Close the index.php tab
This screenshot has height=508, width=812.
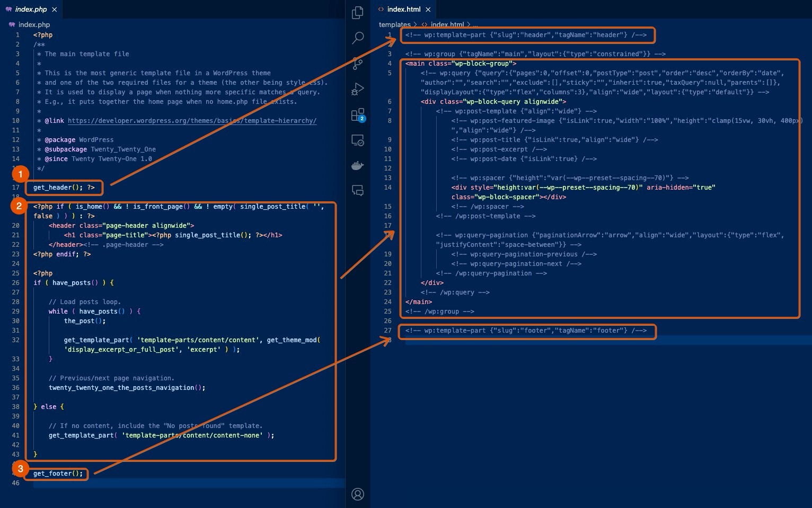[55, 10]
